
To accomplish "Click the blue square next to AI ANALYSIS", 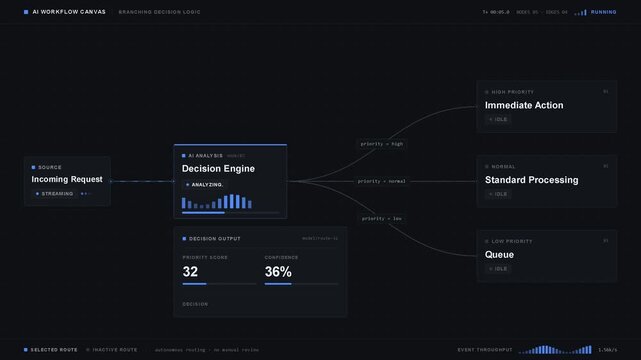I will 184,156.
